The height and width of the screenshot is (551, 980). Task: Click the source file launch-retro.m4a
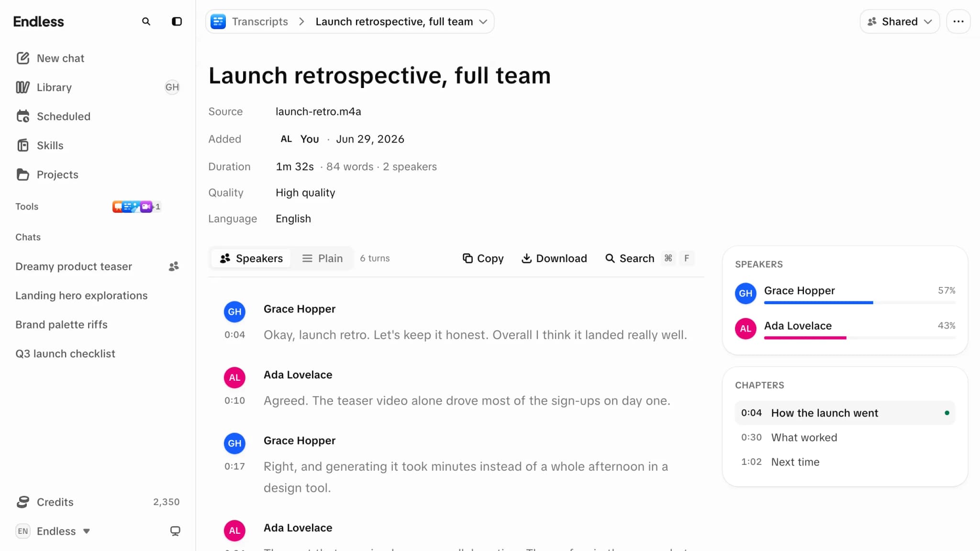(x=318, y=112)
